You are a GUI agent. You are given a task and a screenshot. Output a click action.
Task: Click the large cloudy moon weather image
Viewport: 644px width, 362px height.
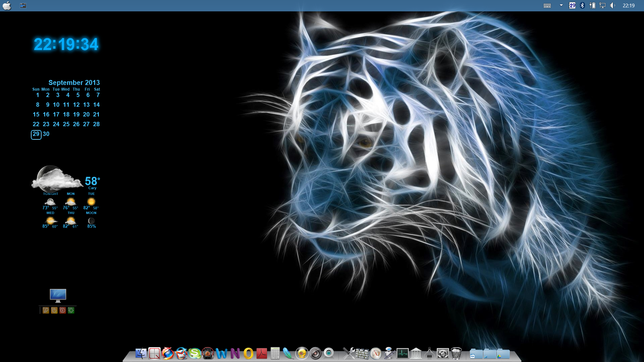click(57, 178)
